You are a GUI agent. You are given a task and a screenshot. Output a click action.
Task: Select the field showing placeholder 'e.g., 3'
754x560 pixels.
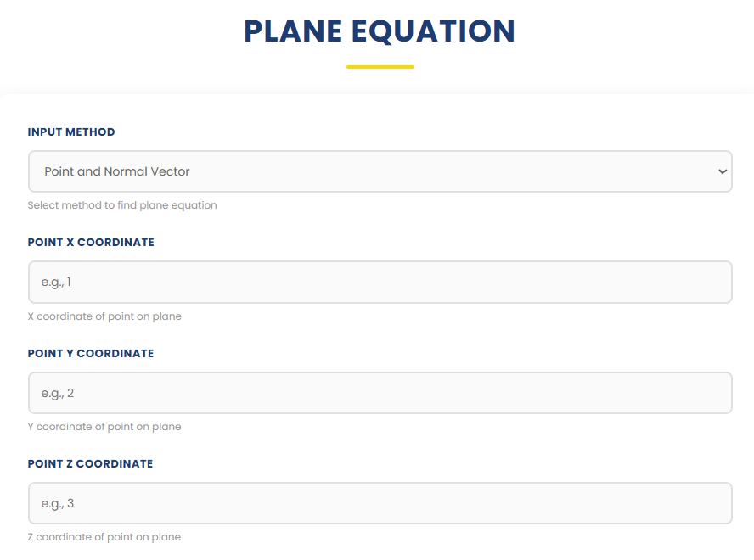point(380,502)
